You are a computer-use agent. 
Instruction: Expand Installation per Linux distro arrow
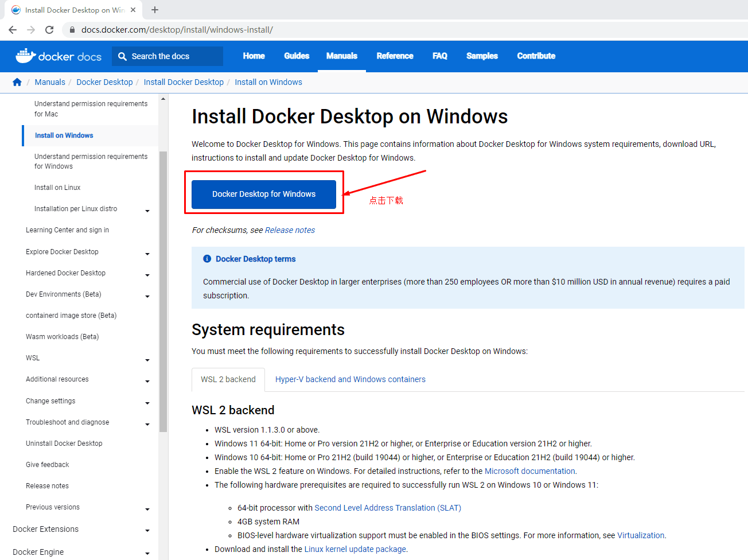coord(147,211)
